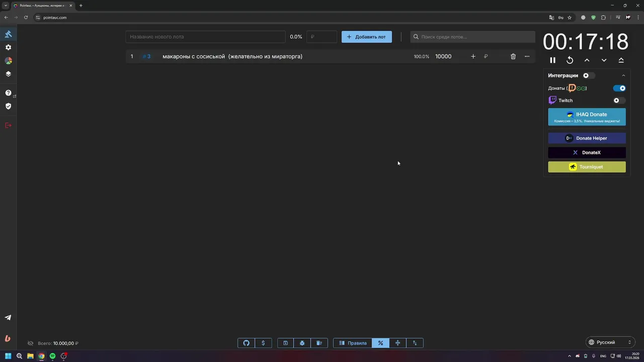
Task: Toggle the Правила rules panel button
Action: 353,343
